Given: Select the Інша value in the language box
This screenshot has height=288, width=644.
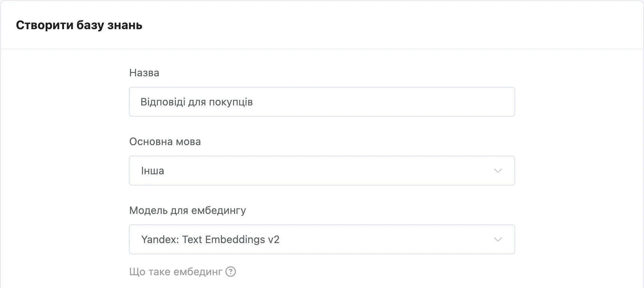Looking at the screenshot, I should pos(152,171).
